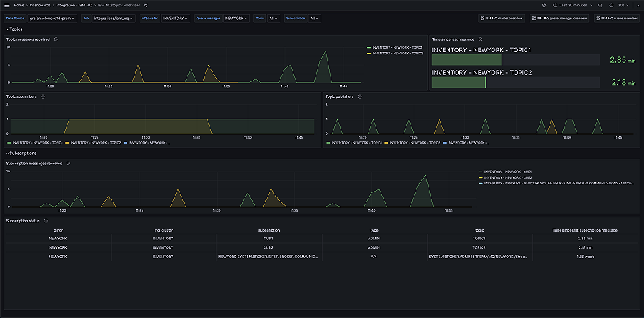Collapse the top toolbar with chevron

click(637, 5)
